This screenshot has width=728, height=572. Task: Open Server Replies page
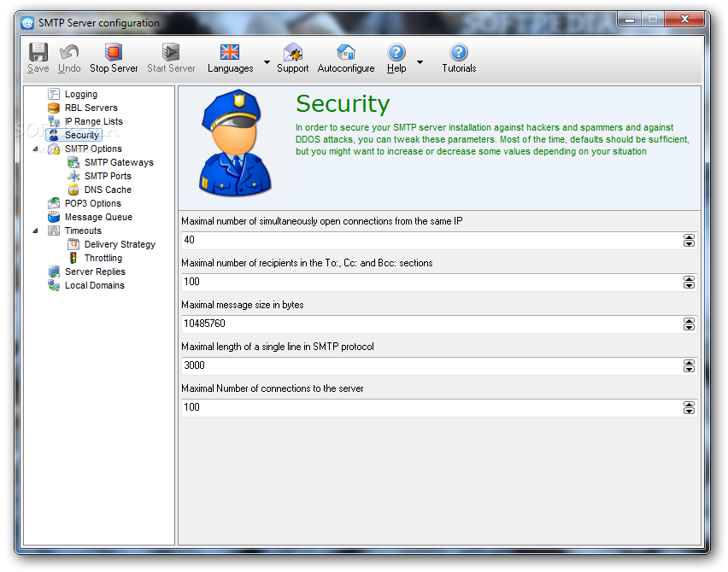tap(95, 271)
